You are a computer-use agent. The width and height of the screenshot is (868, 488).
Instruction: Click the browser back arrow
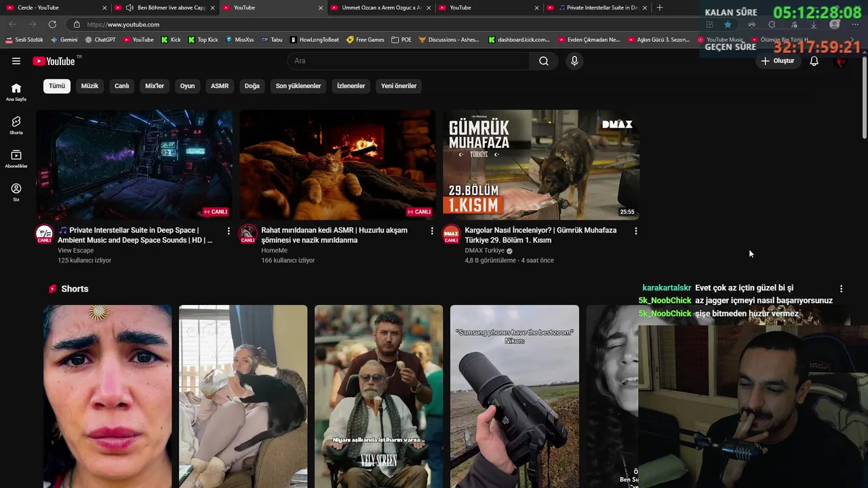(13, 24)
